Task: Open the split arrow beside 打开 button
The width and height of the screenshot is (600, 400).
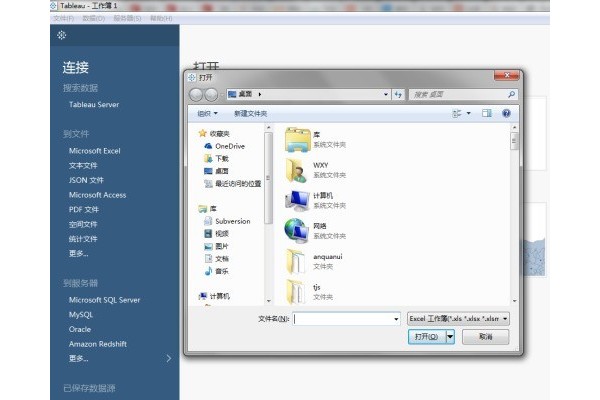Action: (450, 337)
